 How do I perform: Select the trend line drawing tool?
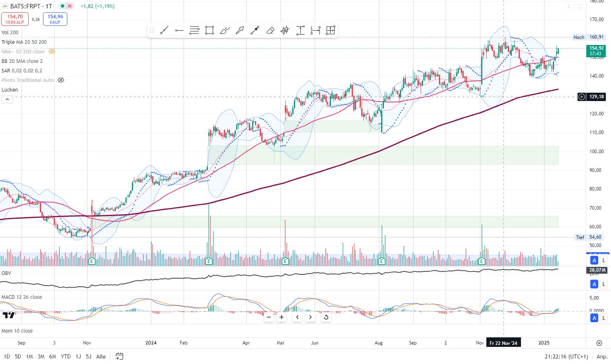[164, 31]
